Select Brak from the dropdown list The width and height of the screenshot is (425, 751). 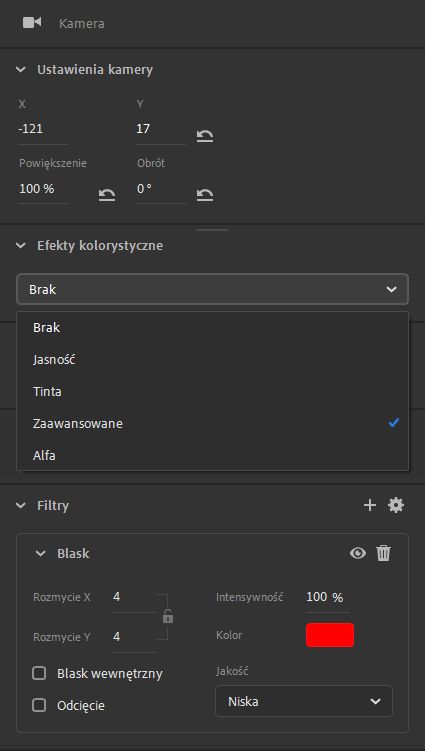[x=212, y=328]
